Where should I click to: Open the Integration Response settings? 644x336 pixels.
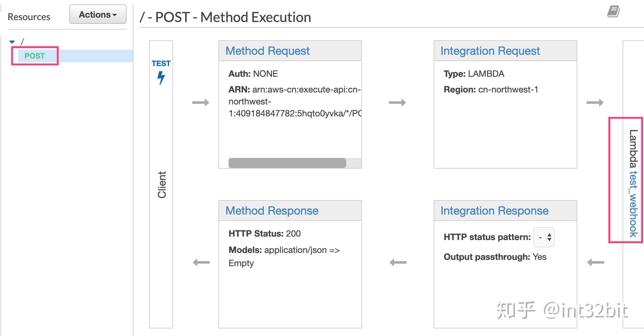(x=494, y=211)
